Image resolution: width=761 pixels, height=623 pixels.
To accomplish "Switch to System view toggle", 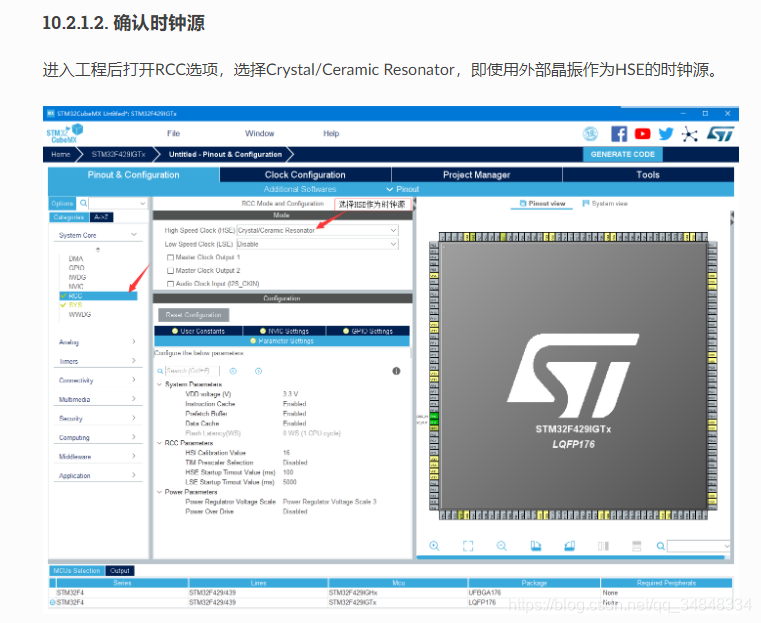I will point(605,204).
